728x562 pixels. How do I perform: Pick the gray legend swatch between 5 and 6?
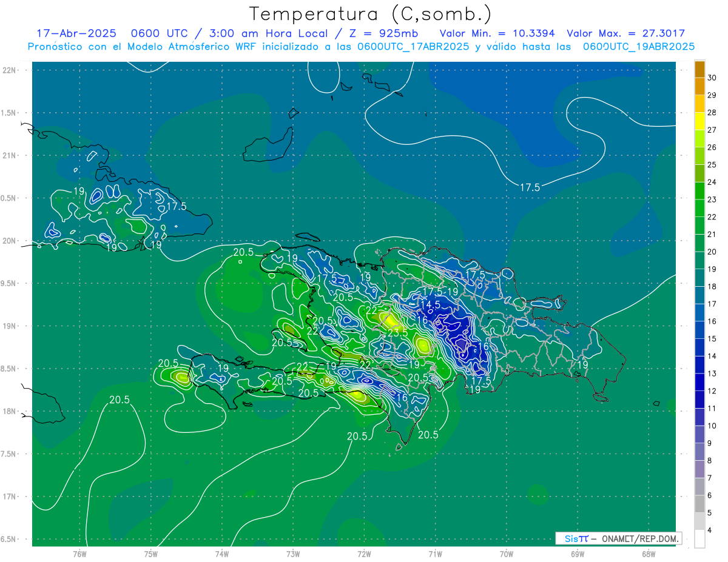click(x=699, y=504)
